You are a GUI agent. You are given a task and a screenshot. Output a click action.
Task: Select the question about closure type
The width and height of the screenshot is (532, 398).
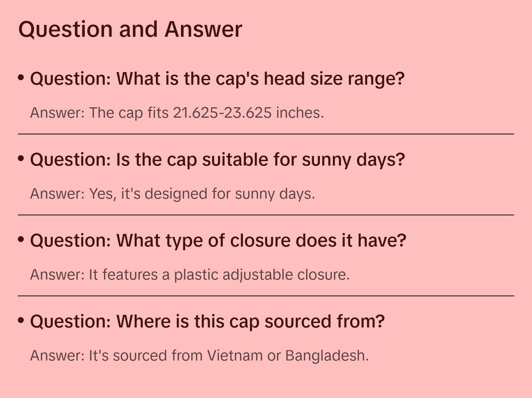pos(218,241)
